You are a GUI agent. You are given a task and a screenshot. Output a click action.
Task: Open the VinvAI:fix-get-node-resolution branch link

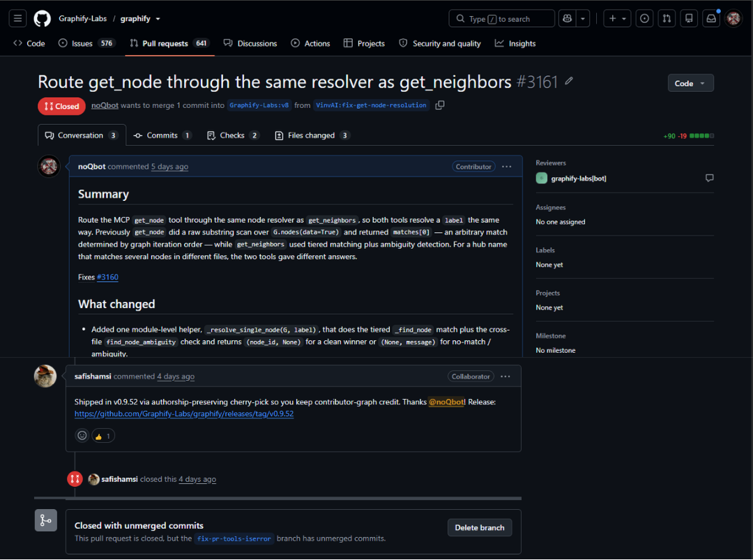371,105
